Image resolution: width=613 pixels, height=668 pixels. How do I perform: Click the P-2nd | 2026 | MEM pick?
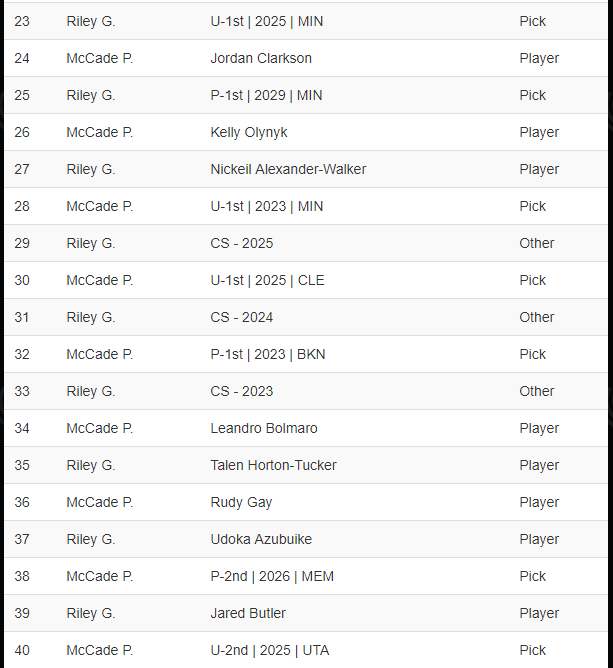(272, 576)
